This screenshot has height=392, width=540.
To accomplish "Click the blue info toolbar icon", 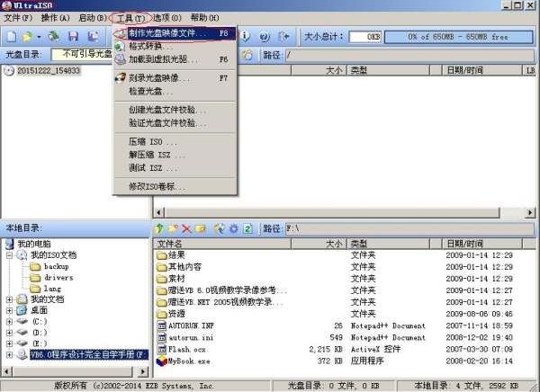I will pos(245,37).
